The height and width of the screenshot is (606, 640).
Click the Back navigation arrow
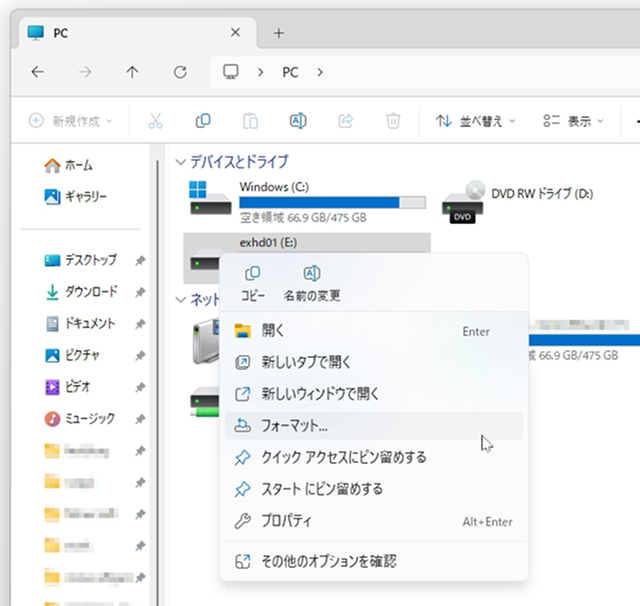[x=38, y=72]
